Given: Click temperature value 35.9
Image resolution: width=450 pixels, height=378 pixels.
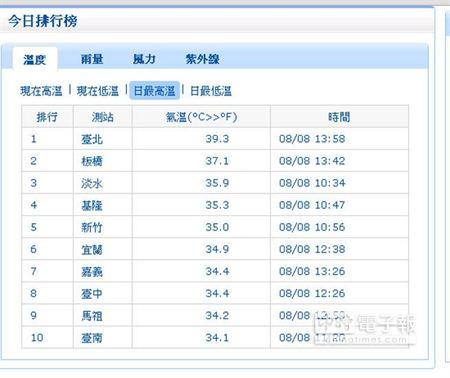Looking at the screenshot, I should click(x=217, y=183).
